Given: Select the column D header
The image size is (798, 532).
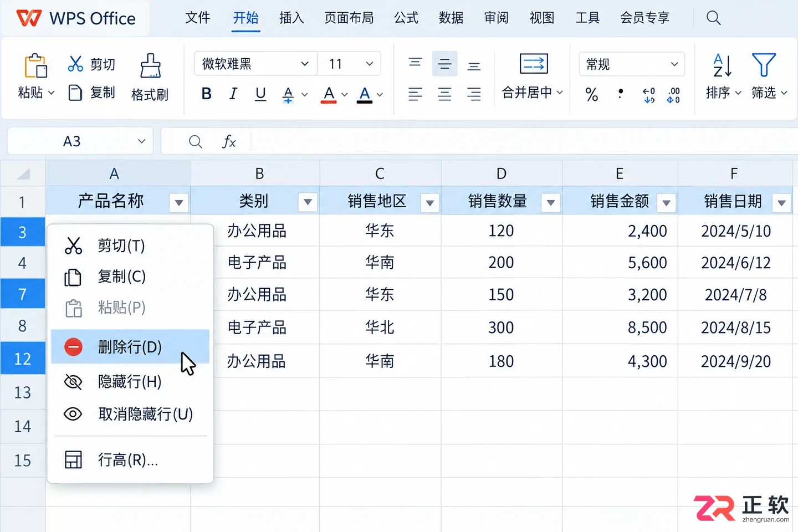Looking at the screenshot, I should pyautogui.click(x=502, y=173).
